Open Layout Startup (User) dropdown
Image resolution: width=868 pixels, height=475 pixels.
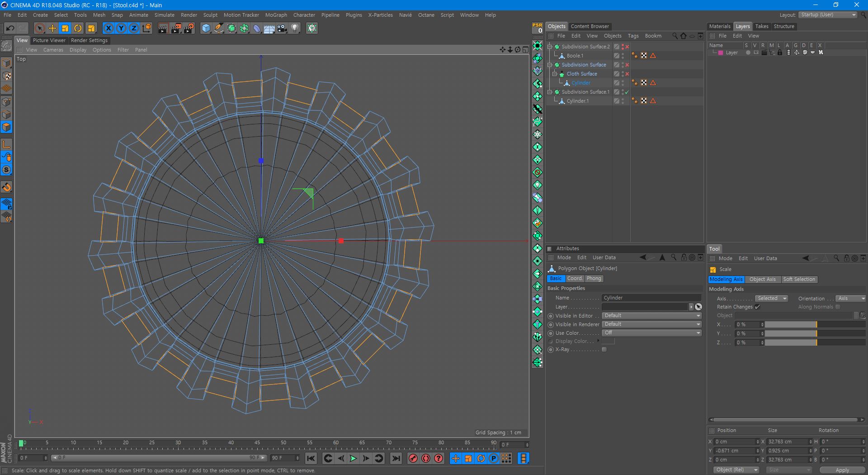tap(828, 15)
